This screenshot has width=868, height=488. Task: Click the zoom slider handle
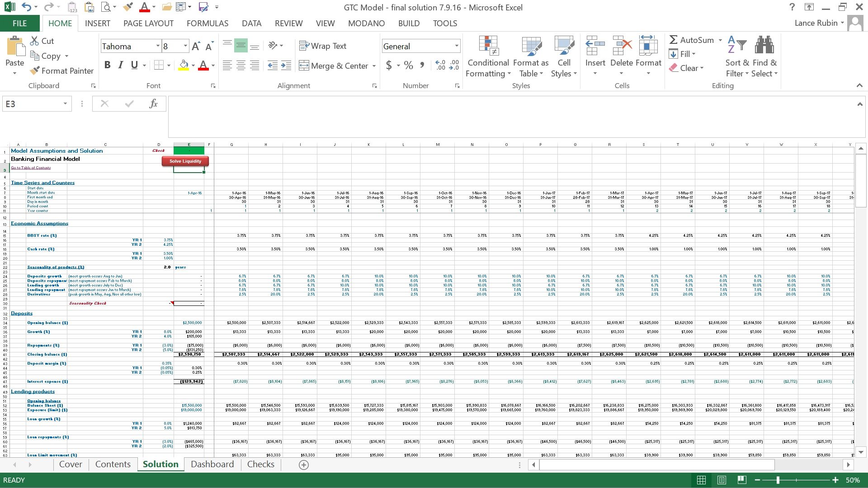[x=778, y=480]
